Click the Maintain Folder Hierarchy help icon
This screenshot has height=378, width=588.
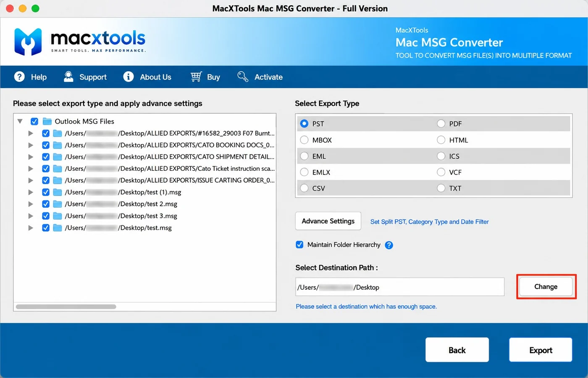[389, 245]
